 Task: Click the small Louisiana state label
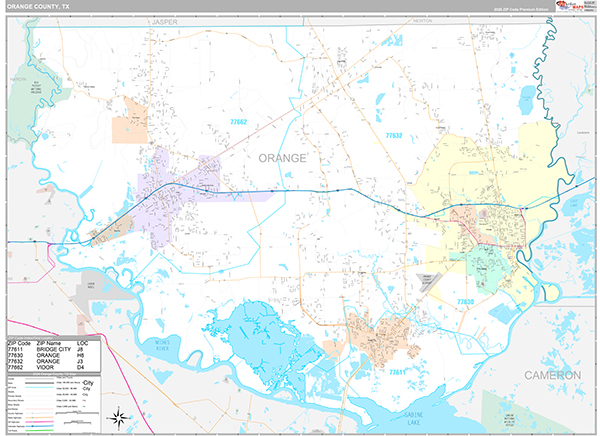coord(583,133)
